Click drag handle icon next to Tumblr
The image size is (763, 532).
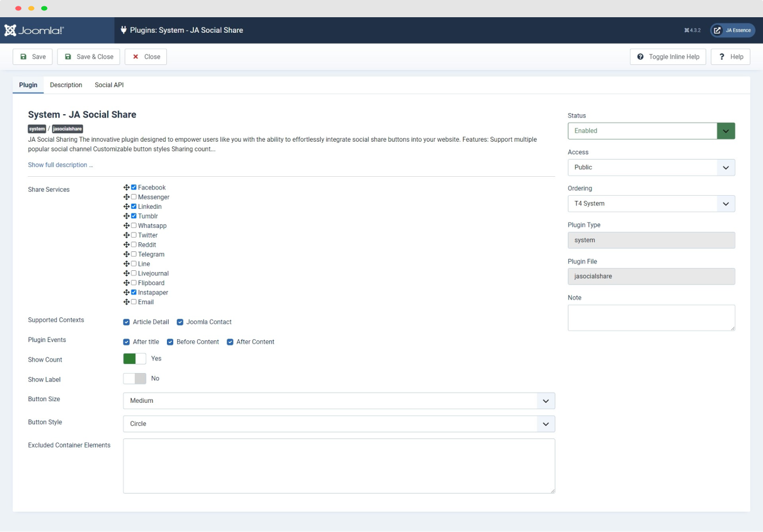point(126,216)
